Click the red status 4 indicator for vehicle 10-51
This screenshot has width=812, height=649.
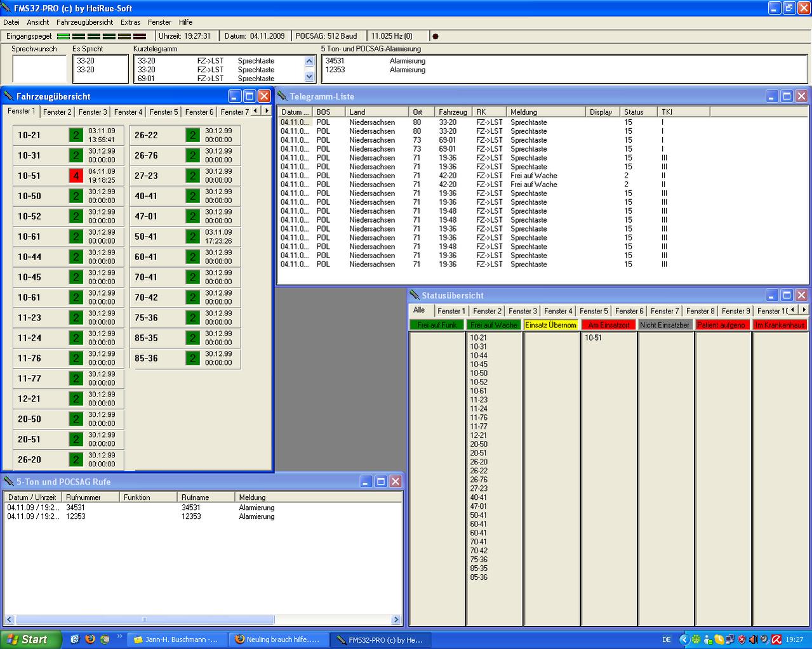point(76,176)
